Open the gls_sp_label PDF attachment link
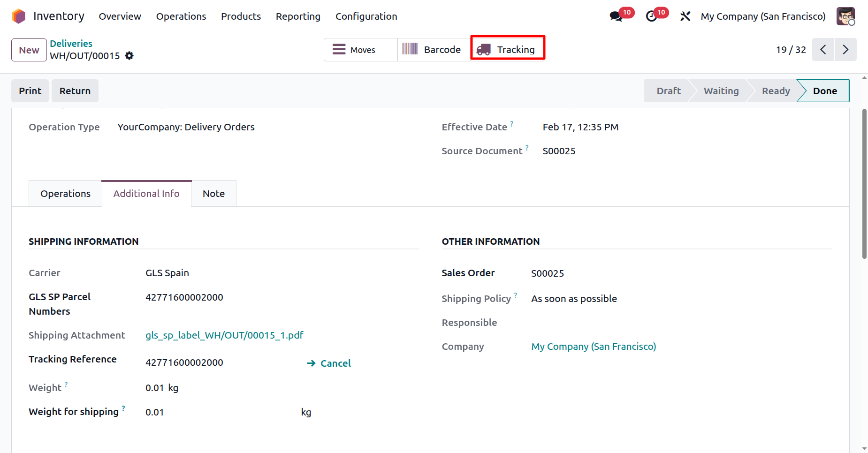 (x=224, y=335)
